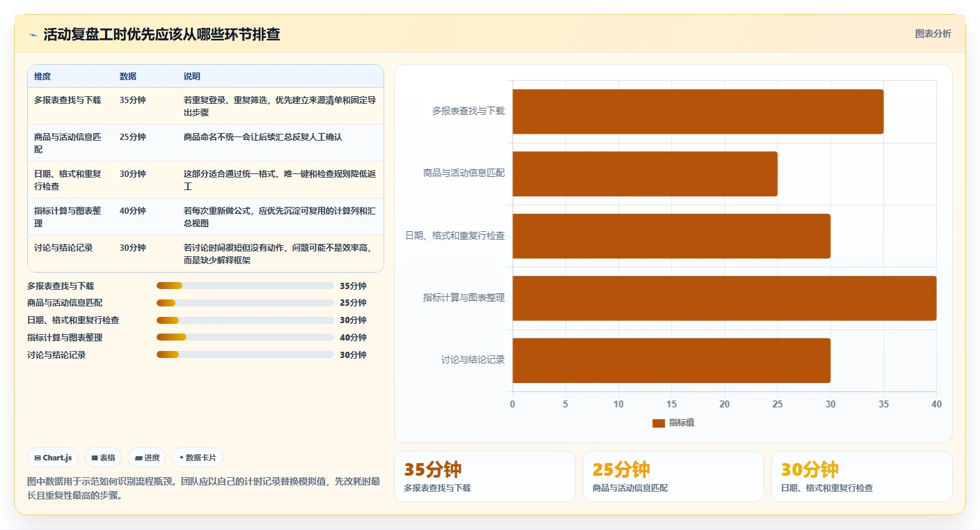Click the 指标计算与图表整理 label in the progress list

coord(65,338)
